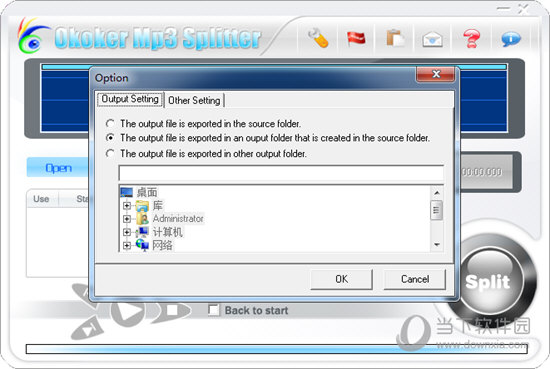Screen dimensions: 550x369
Task: Click the Open button in main window
Action: pyautogui.click(x=58, y=168)
